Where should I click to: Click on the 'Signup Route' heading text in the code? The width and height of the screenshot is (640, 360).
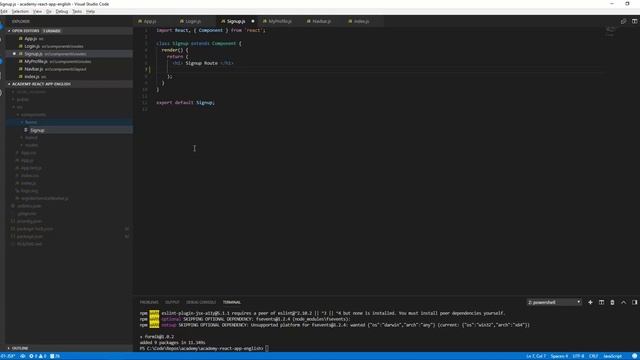(201, 63)
